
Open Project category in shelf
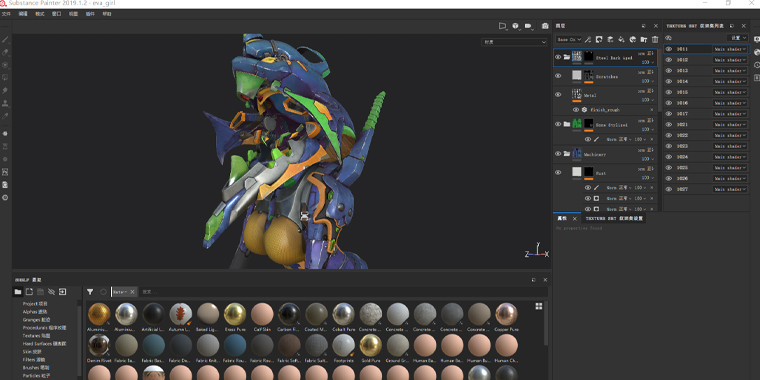pos(35,303)
